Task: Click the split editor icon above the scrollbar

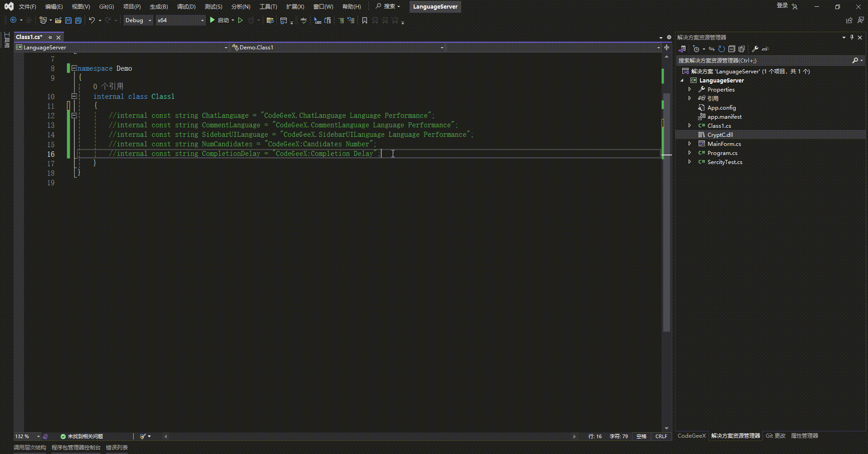Action: pos(666,47)
